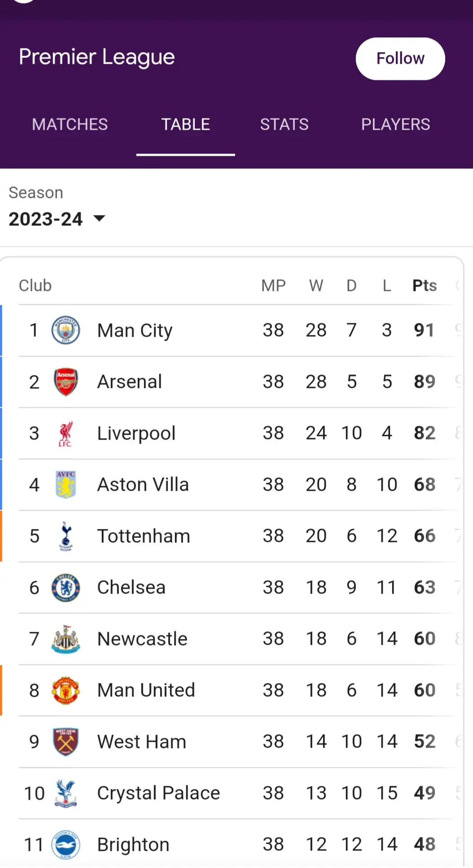The height and width of the screenshot is (868, 473).
Task: Go to the PLAYERS tab
Action: 395,124
